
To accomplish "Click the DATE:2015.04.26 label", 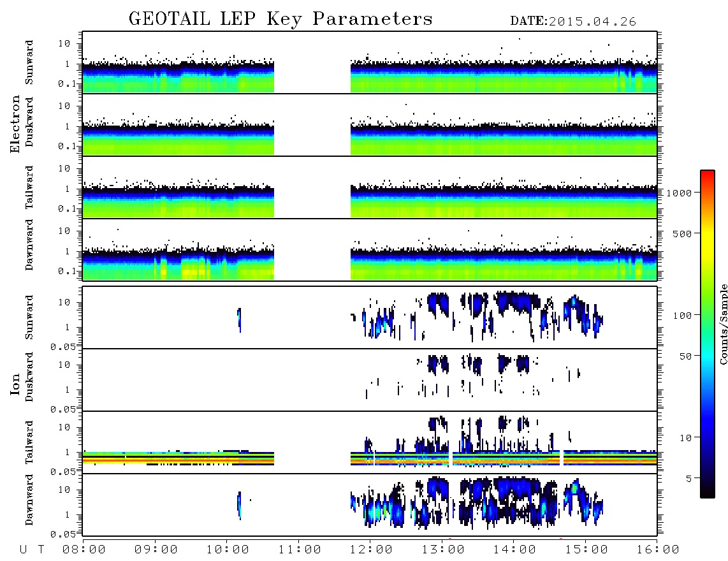I will [x=573, y=22].
